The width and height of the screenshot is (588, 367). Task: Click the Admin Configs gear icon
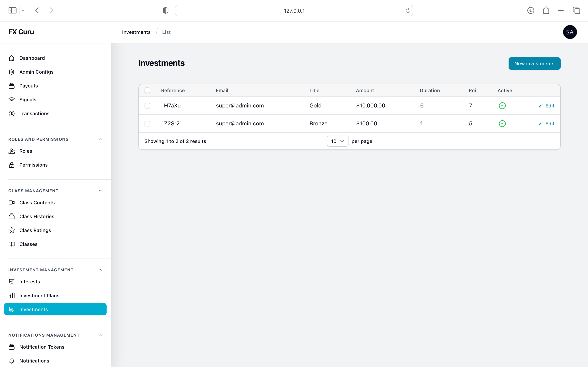(12, 72)
